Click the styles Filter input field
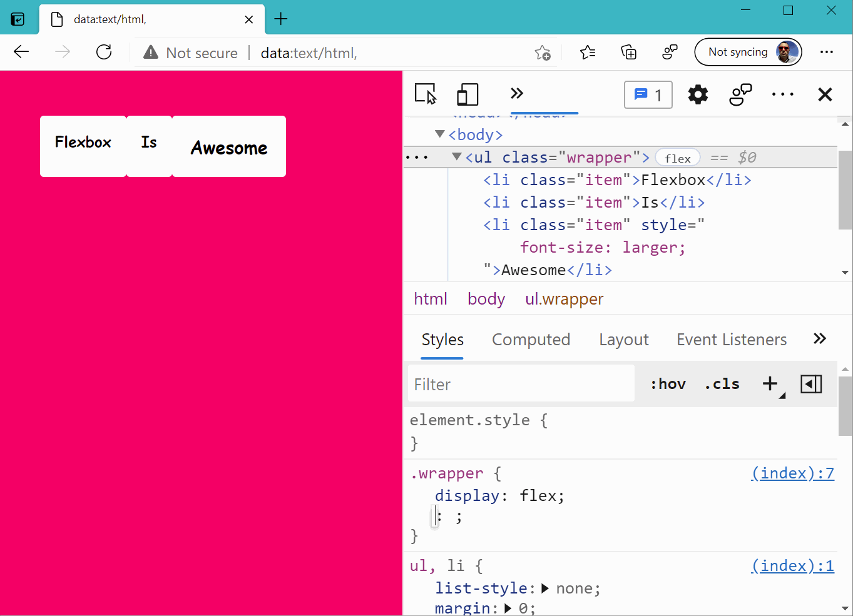Image resolution: width=853 pixels, height=616 pixels. 521,384
